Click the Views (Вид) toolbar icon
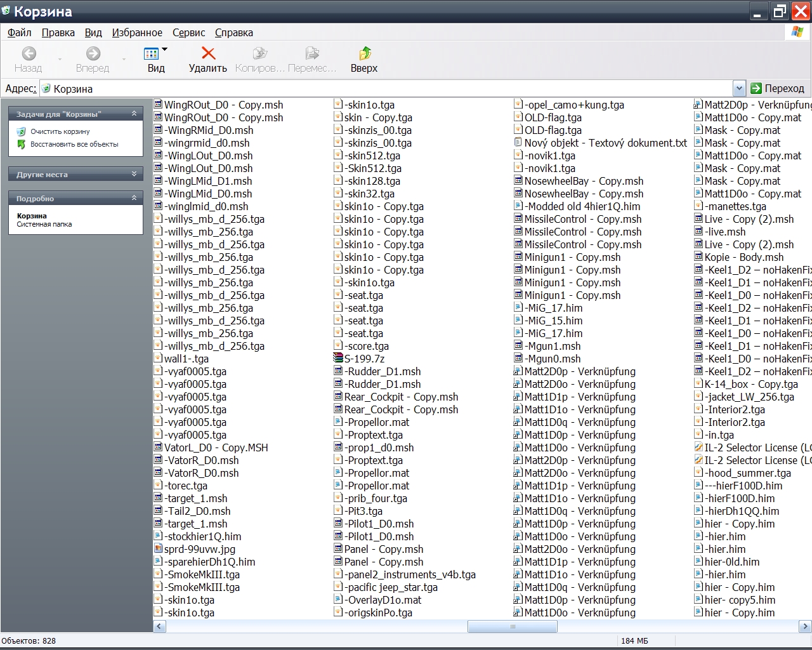The width and height of the screenshot is (812, 650). 151,53
